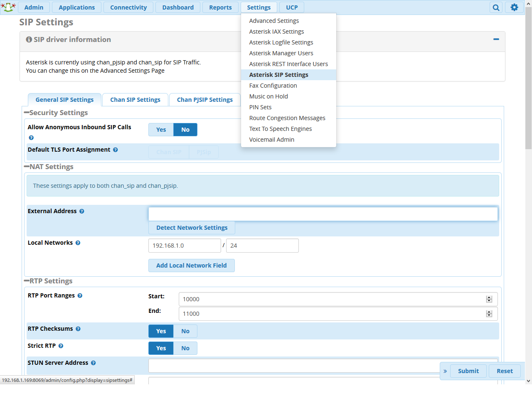
Task: Open the search magnifier icon
Action: (x=496, y=7)
